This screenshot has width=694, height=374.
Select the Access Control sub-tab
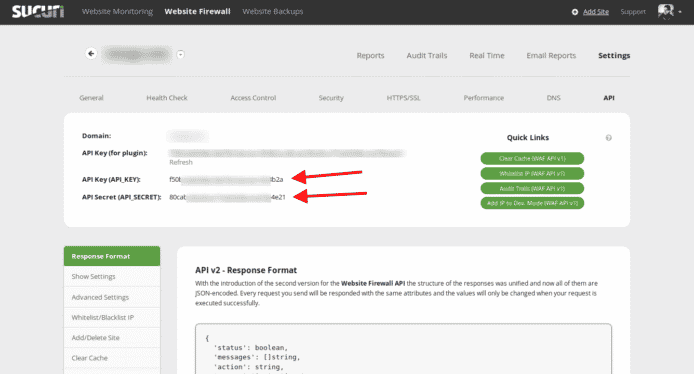pos(253,98)
